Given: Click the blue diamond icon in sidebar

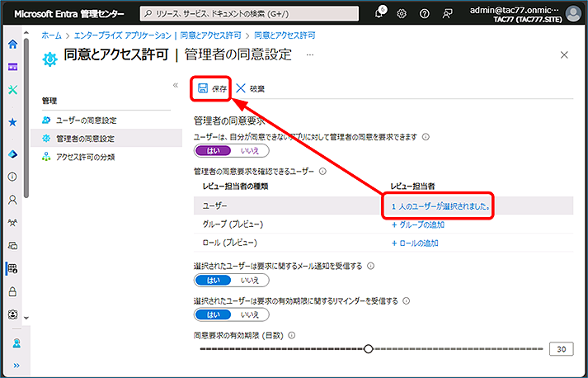Looking at the screenshot, I should point(12,154).
